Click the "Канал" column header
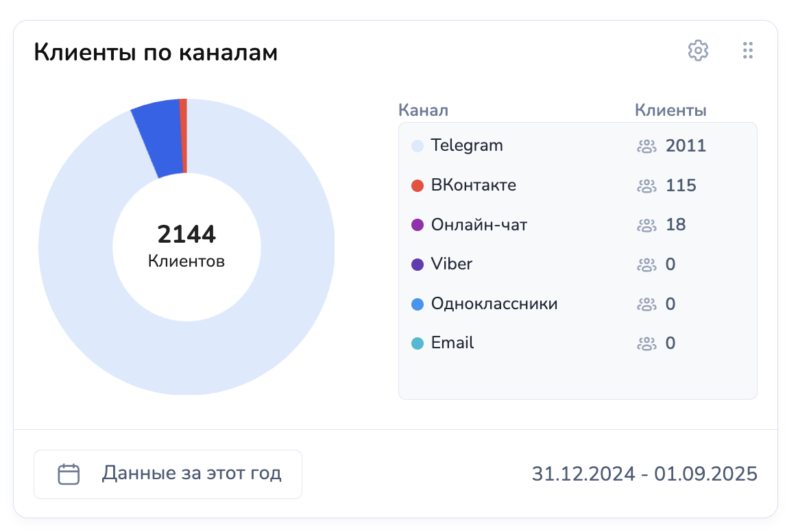Screen dimensions: 798x532 (423, 110)
